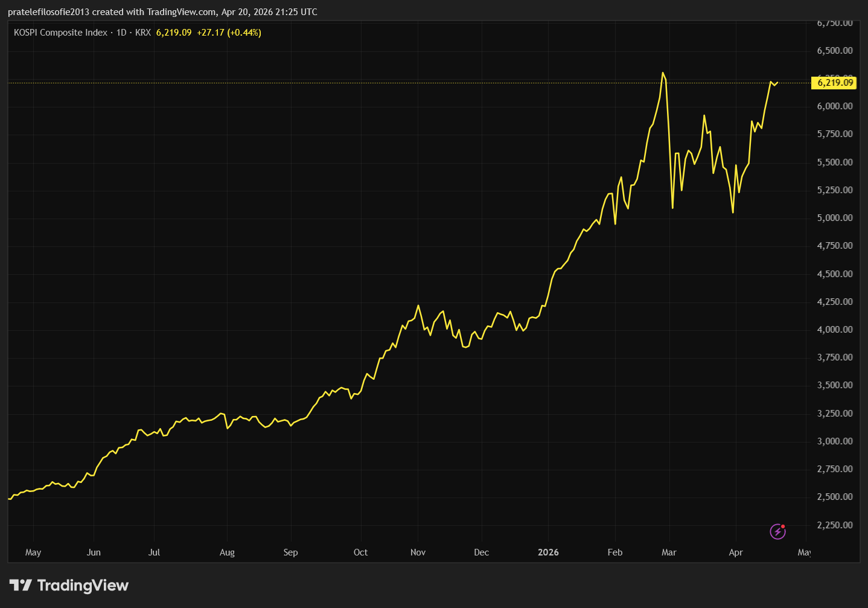The image size is (868, 608).
Task: Open the TradingView wordmark link
Action: click(83, 585)
